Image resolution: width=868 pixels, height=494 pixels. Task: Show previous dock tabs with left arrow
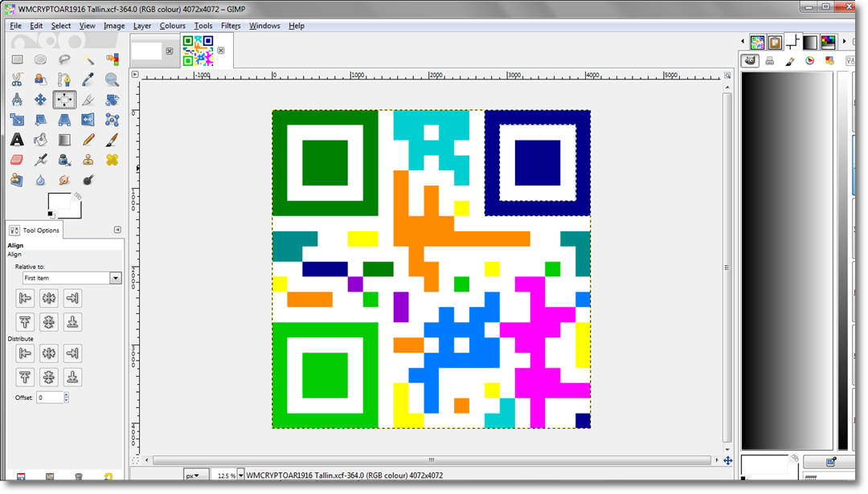[x=743, y=42]
